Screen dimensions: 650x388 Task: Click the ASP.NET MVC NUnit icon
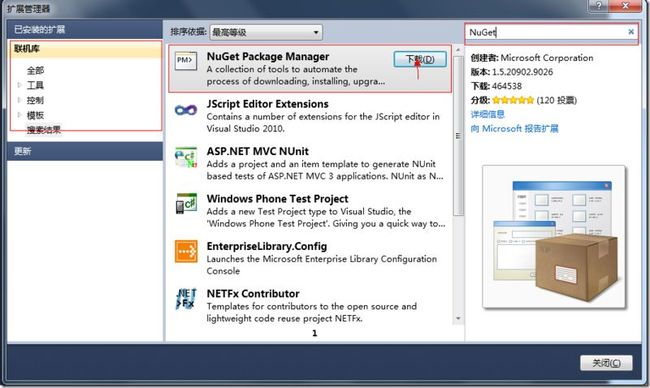(186, 158)
